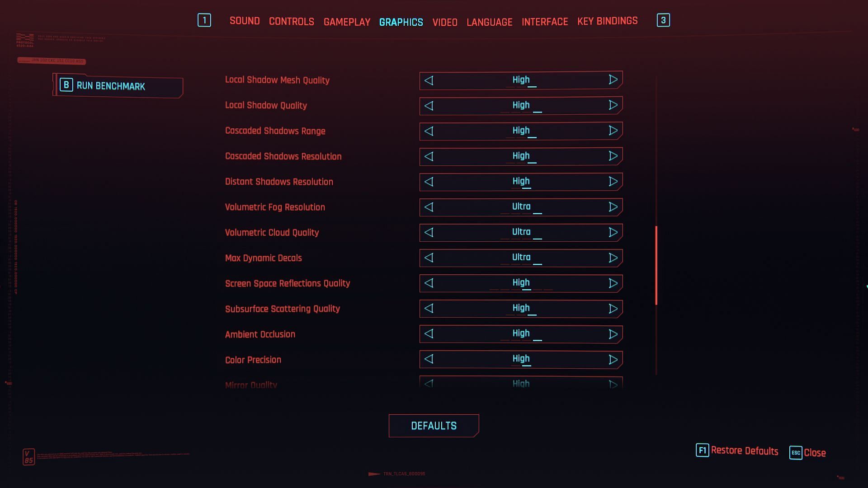Image resolution: width=868 pixels, height=488 pixels.
Task: Click the left arrow for Ambient Occlusion
Action: tap(429, 333)
